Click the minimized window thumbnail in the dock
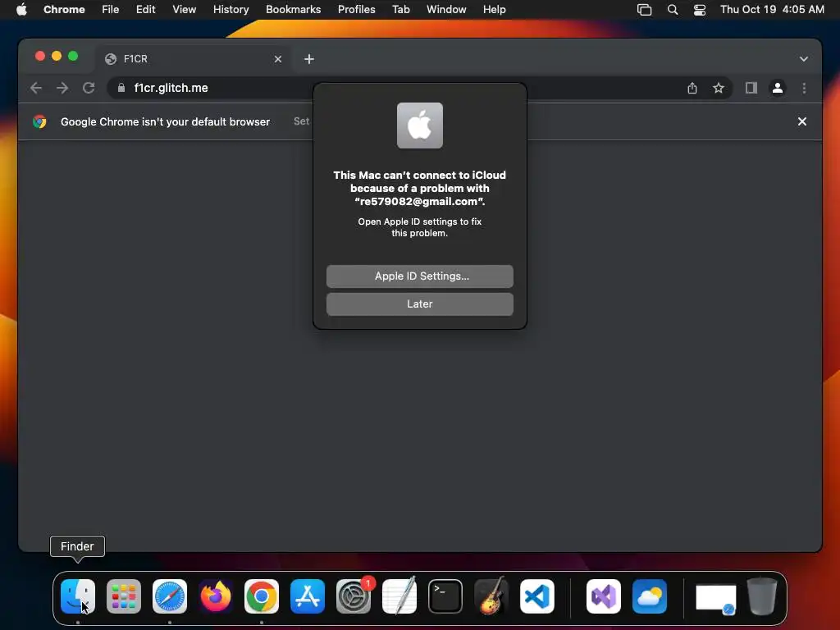The width and height of the screenshot is (840, 630). (x=715, y=598)
